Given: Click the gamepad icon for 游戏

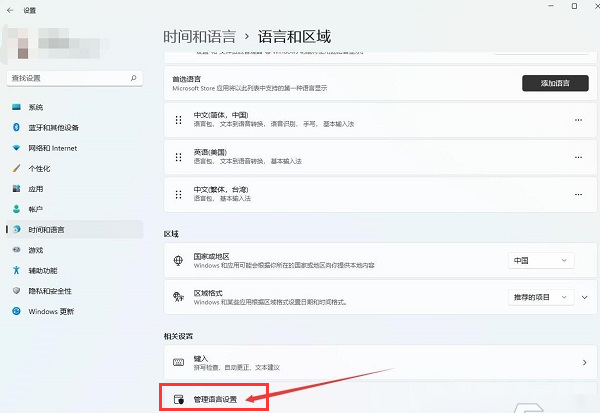Looking at the screenshot, I should click(x=16, y=250).
